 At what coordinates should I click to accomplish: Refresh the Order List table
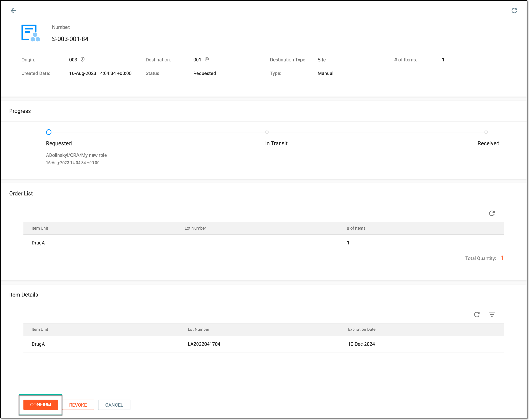pyautogui.click(x=492, y=213)
